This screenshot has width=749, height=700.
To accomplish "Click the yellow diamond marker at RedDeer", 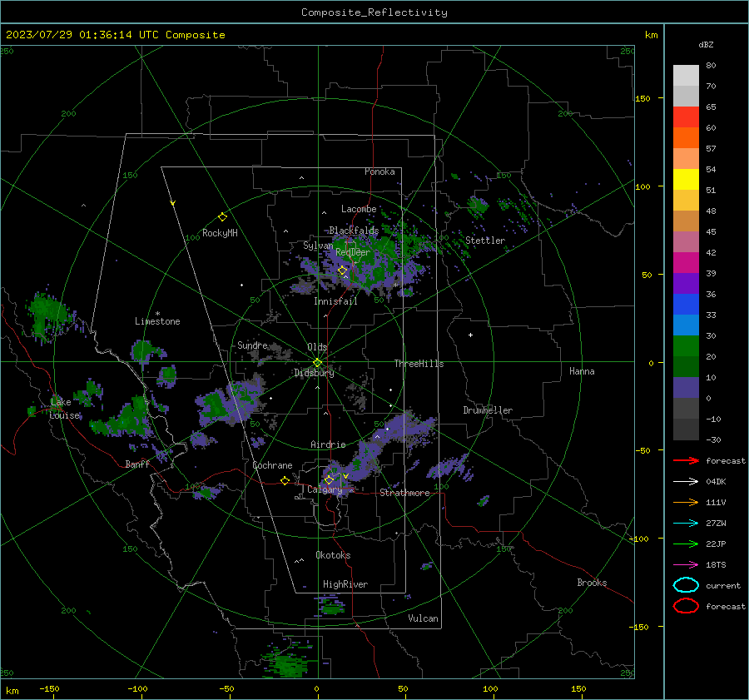I will pos(342,271).
